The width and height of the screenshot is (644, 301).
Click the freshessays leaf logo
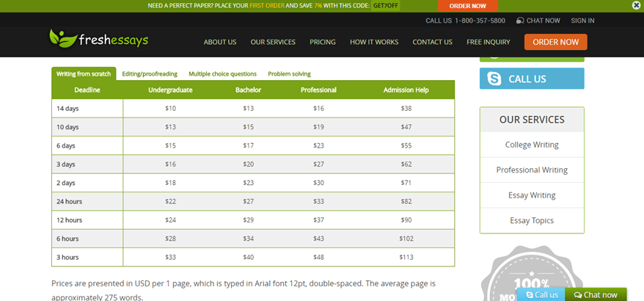coord(98,39)
